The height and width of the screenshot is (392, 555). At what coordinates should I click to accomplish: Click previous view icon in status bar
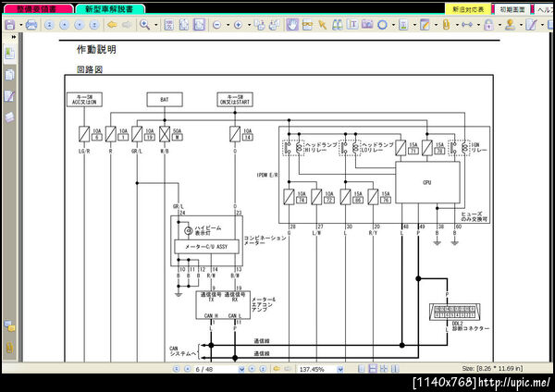coord(277,369)
